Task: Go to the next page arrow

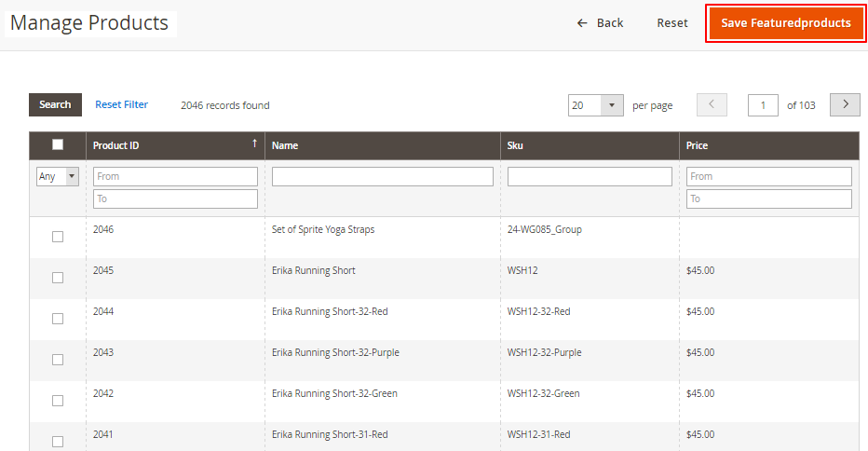Action: 845,104
